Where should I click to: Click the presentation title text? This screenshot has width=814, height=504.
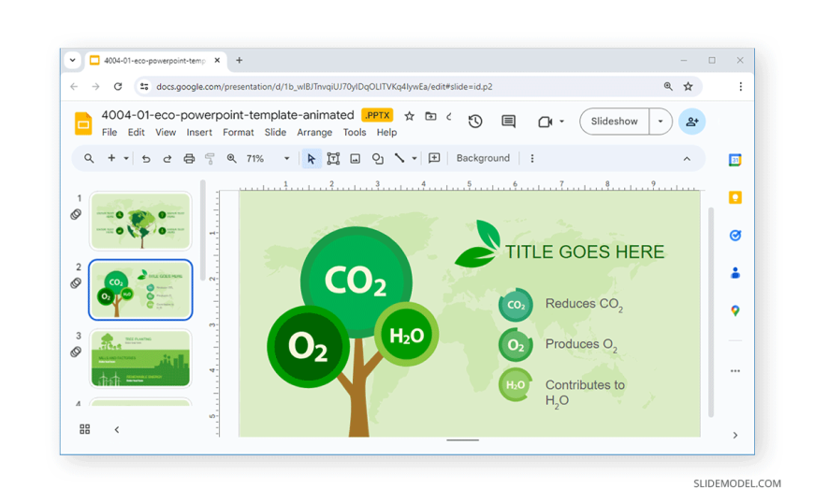tap(227, 115)
